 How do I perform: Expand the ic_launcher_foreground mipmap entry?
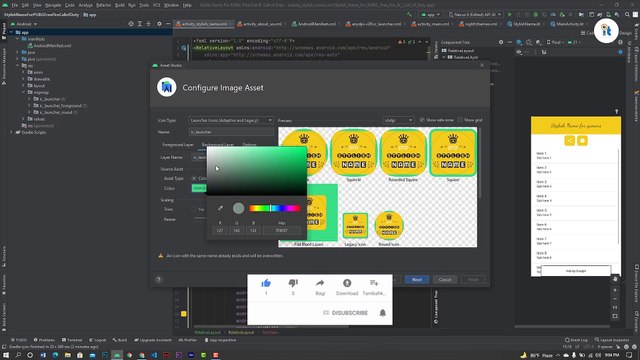click(29, 106)
